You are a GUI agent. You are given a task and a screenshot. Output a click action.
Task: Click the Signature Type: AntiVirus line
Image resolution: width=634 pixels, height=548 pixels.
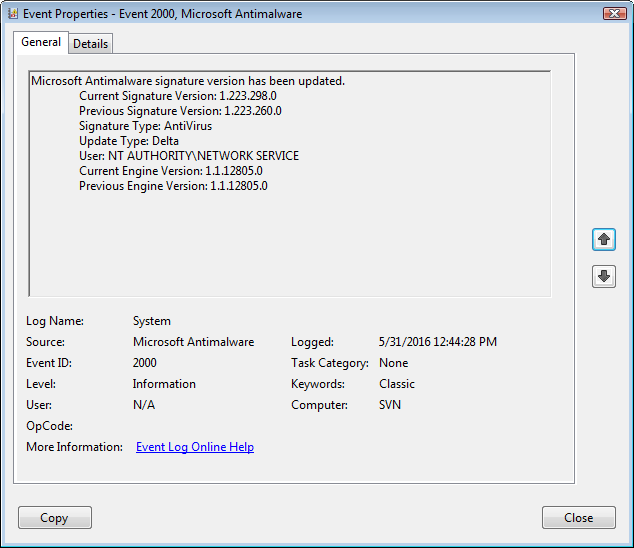pos(146,126)
